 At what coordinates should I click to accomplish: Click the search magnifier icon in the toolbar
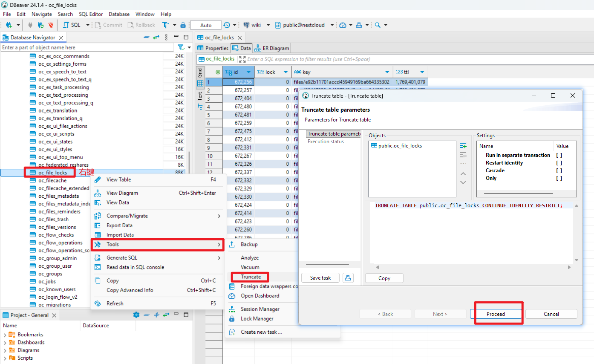378,25
